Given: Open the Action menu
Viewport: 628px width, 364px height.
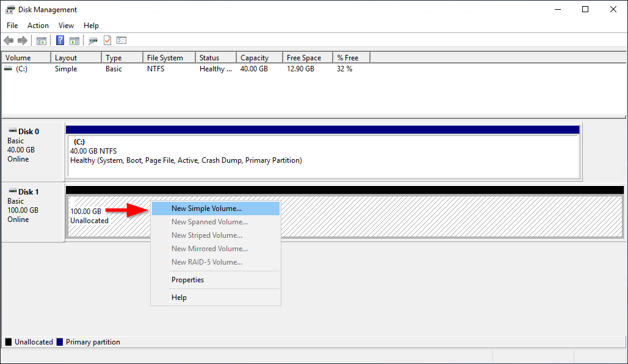Looking at the screenshot, I should (38, 26).
